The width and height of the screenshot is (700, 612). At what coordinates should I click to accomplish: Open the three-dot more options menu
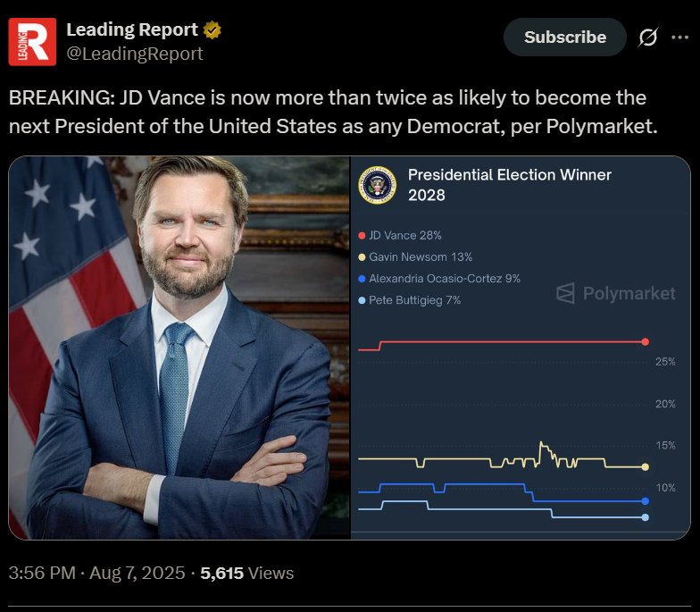click(x=680, y=38)
